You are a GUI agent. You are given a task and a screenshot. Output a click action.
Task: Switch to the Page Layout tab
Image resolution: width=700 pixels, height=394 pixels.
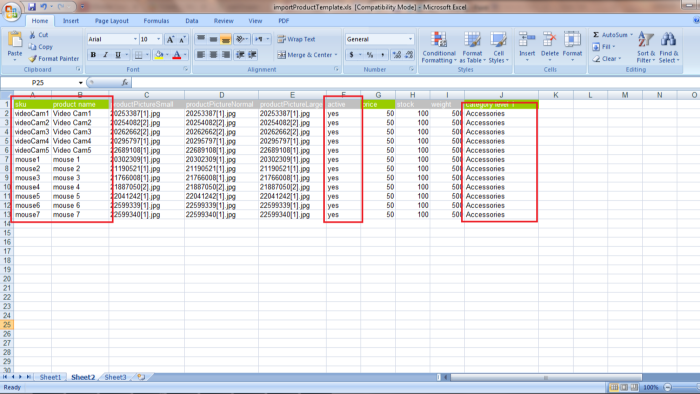click(x=112, y=21)
